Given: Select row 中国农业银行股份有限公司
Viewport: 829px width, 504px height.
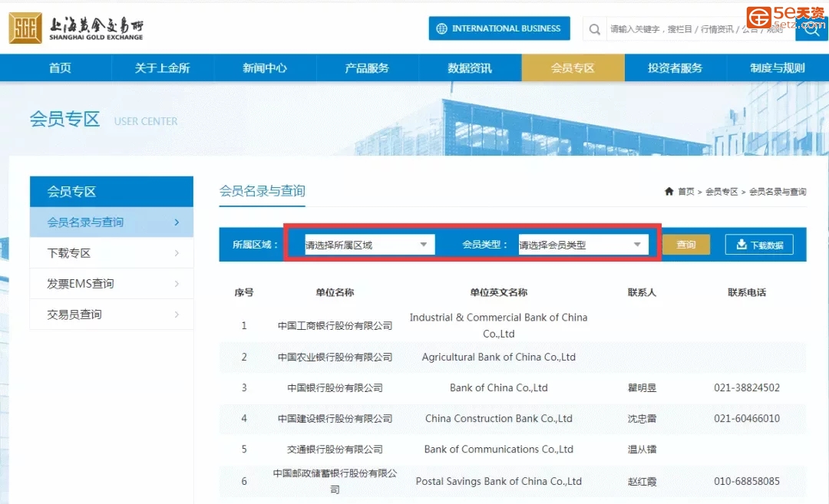Looking at the screenshot, I should coord(513,357).
